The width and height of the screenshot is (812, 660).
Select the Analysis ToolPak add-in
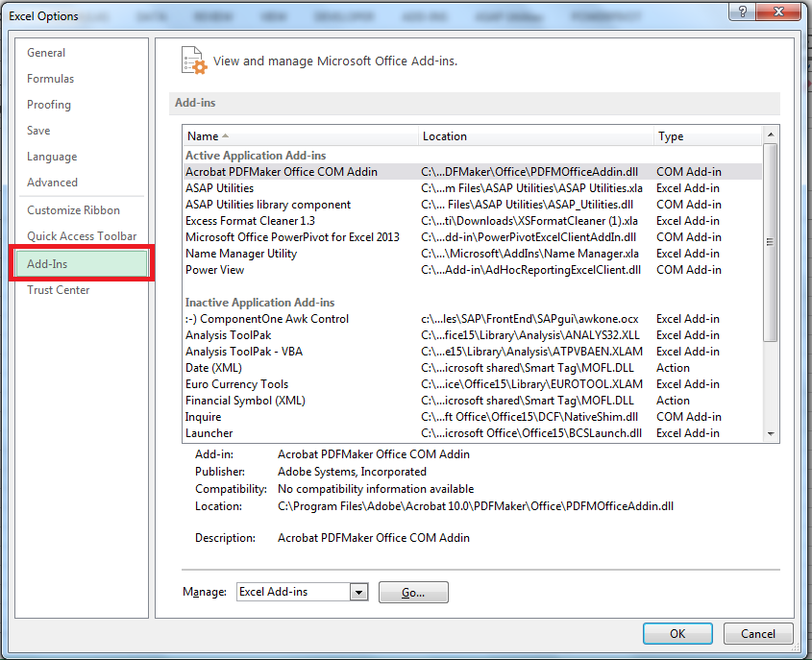(x=233, y=334)
